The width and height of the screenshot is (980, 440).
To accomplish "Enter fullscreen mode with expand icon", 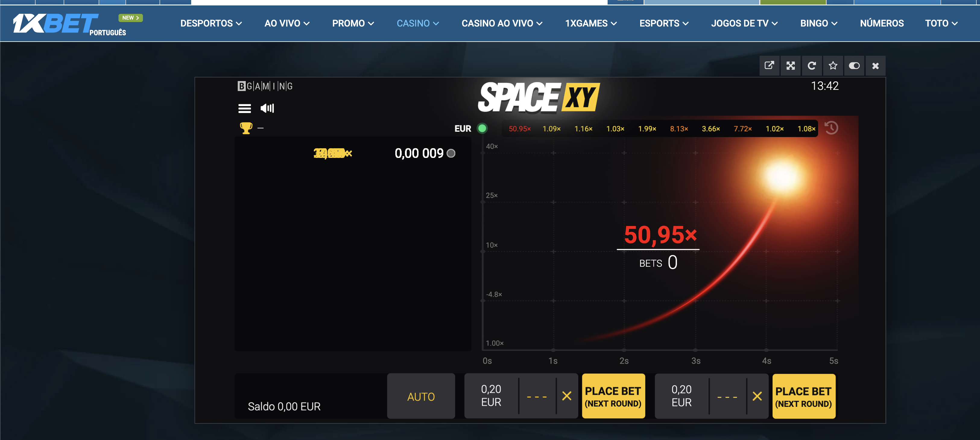I will [791, 66].
